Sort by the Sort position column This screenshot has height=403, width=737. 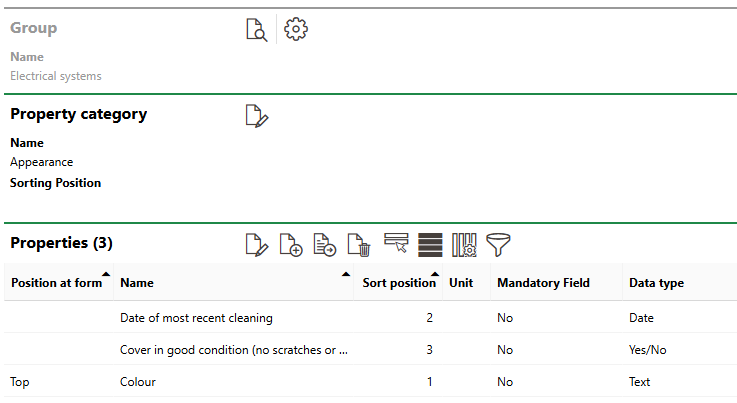(x=398, y=283)
